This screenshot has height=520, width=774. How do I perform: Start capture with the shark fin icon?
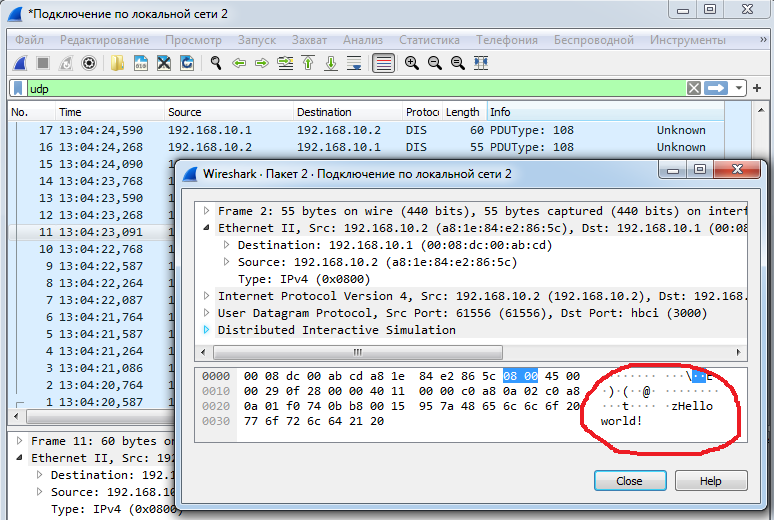[20, 63]
